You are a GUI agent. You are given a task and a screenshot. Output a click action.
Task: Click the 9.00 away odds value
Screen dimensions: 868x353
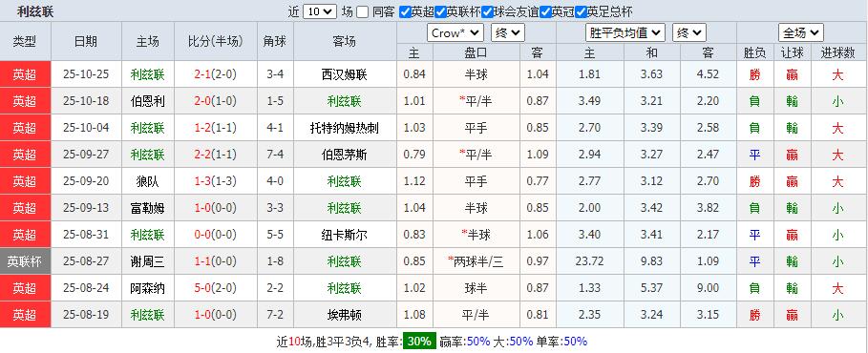(x=708, y=288)
